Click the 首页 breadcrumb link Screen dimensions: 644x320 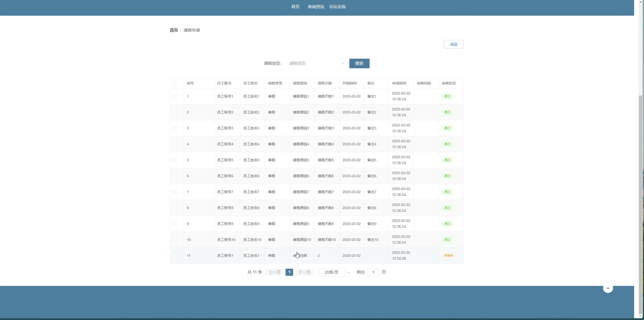click(x=174, y=30)
